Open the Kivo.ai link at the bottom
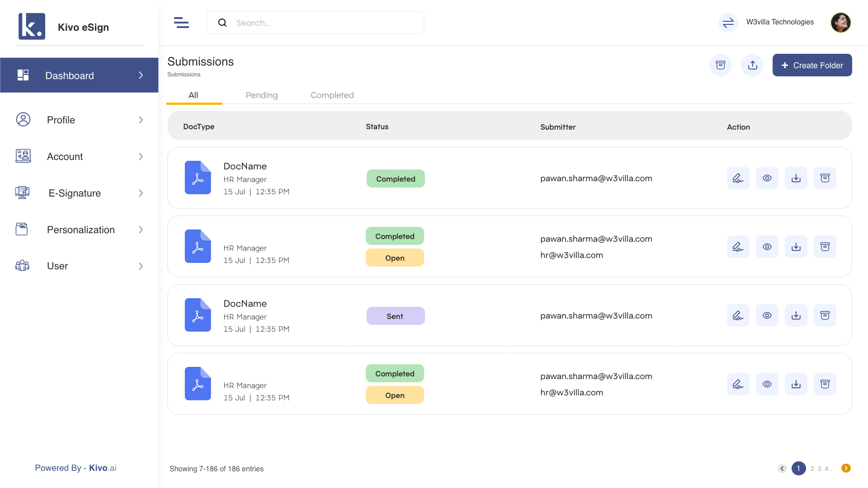The height and width of the screenshot is (488, 868). tap(101, 468)
